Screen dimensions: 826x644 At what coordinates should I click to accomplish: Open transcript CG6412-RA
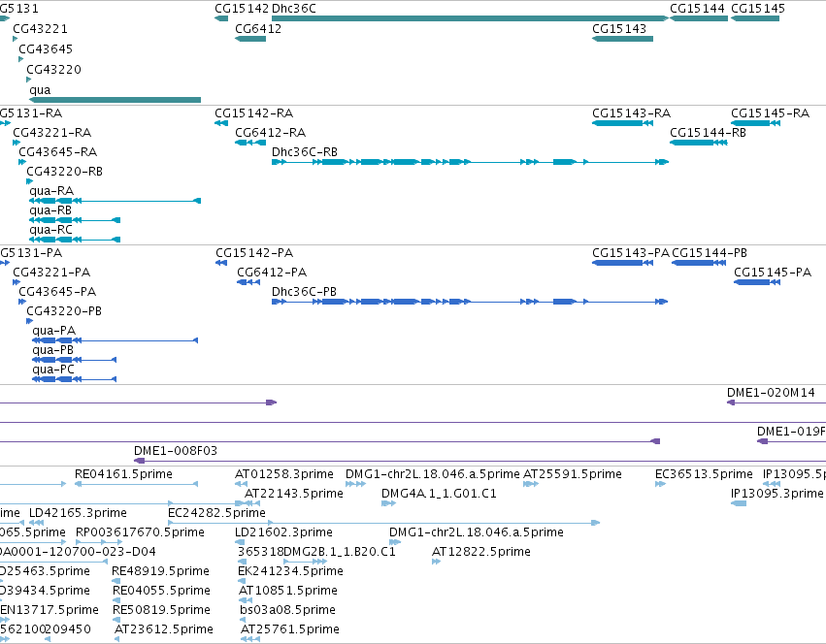point(270,133)
